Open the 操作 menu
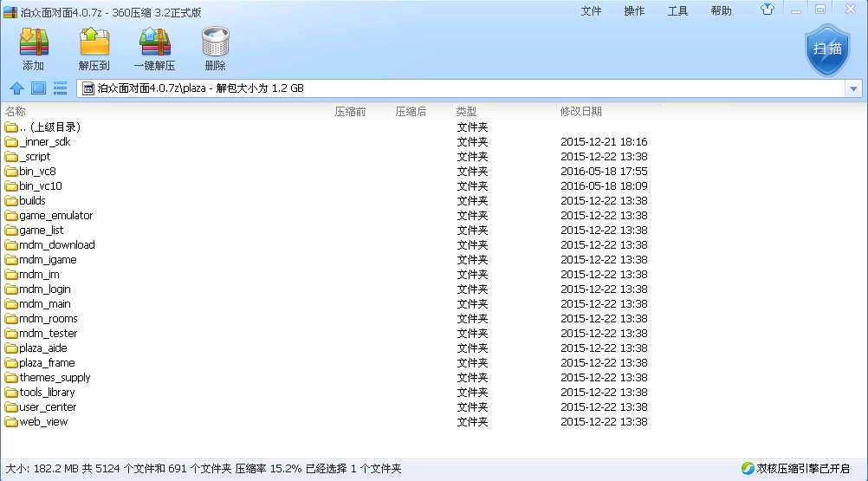Viewport: 868px width, 481px height. pos(634,11)
